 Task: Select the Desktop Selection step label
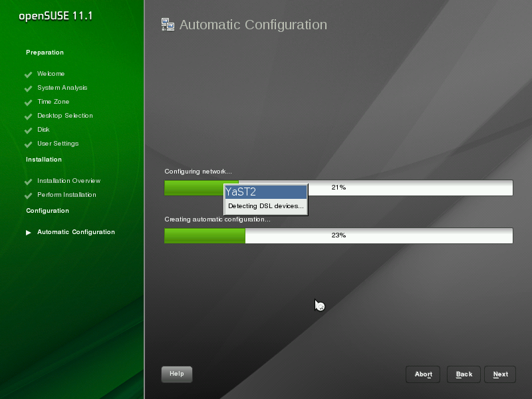65,115
